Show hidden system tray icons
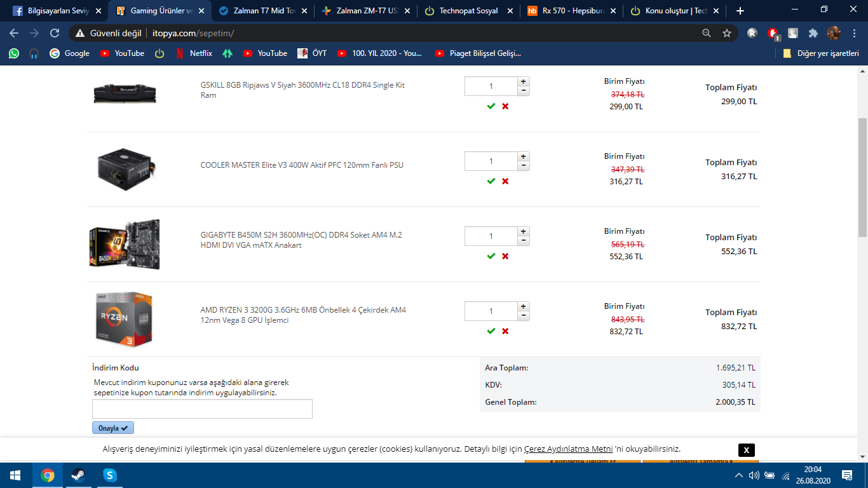Viewport: 868px width, 488px height. pyautogui.click(x=739, y=475)
